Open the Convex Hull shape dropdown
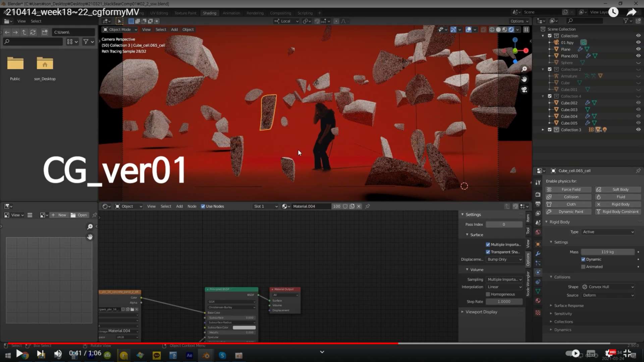644x362 pixels. tap(608, 287)
